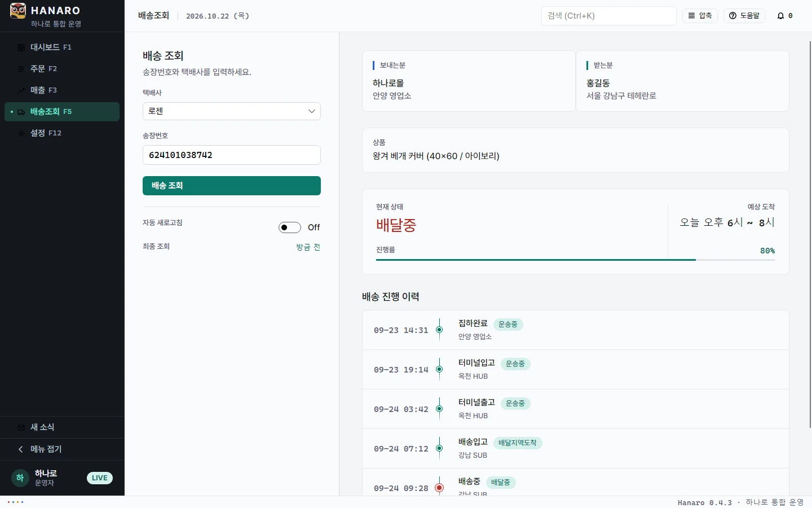Click the 집하완료 timeline marker

click(x=439, y=330)
